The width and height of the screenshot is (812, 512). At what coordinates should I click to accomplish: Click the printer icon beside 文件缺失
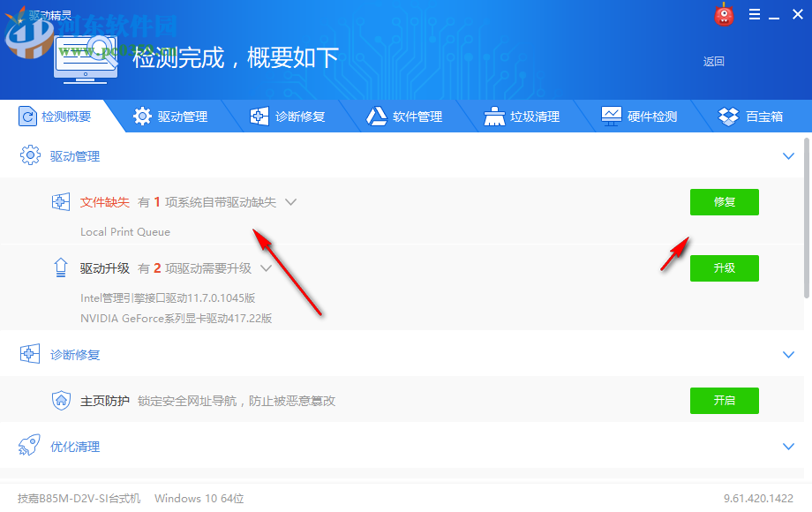[60, 201]
